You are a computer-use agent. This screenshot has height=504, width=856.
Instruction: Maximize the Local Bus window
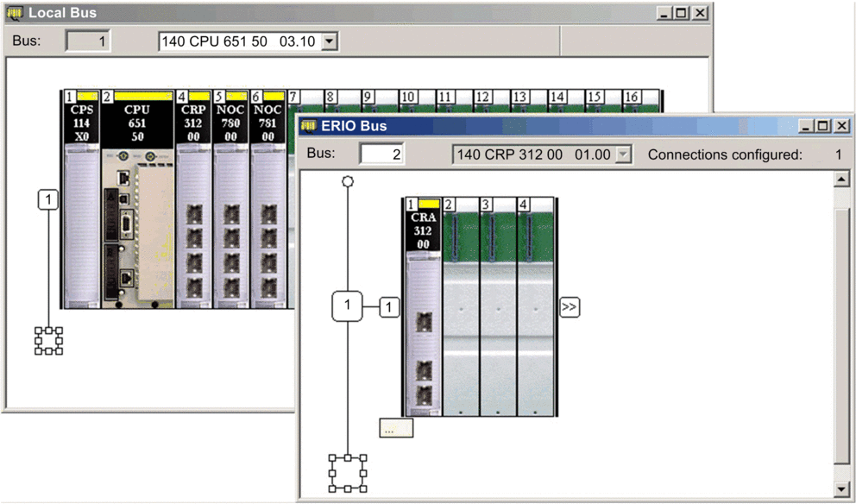[x=682, y=13]
